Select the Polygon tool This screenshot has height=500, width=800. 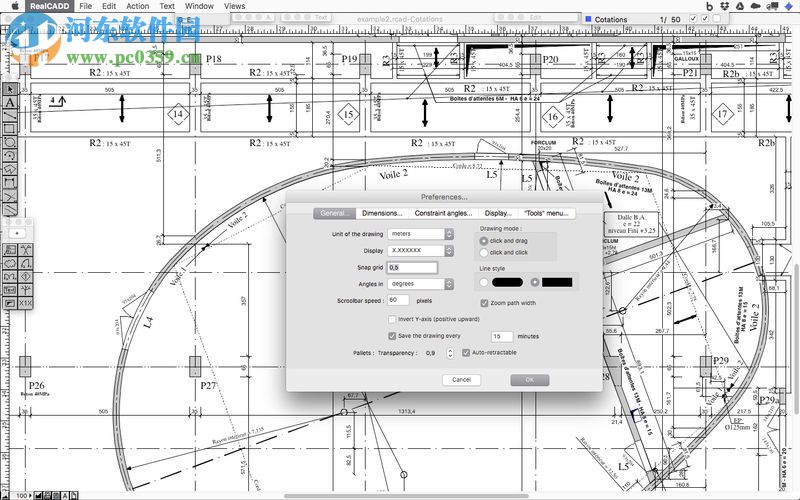click(10, 169)
